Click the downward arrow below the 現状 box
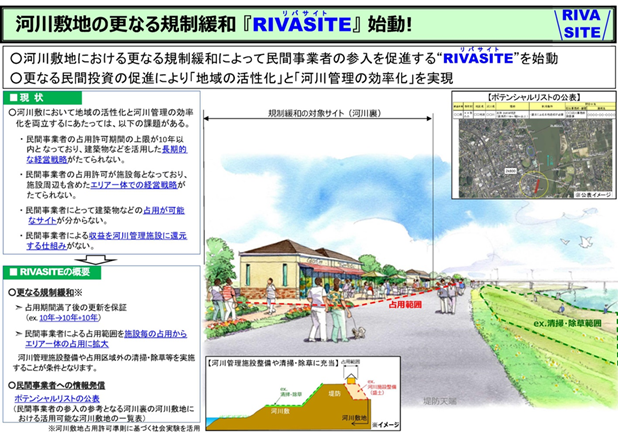Viewport: 618px width, 437px height. point(95,259)
